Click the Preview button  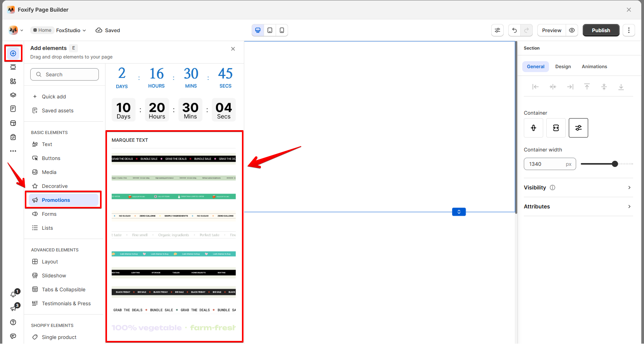551,30
